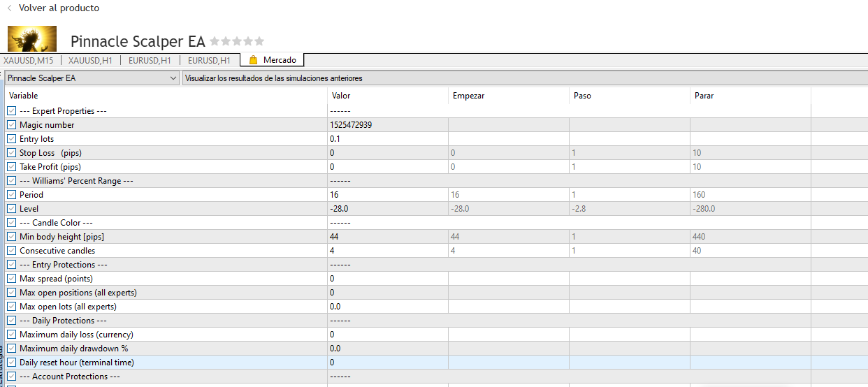Disable the Consecutive candles checkbox
Viewport: 868px width, 387px height.
pos(12,251)
